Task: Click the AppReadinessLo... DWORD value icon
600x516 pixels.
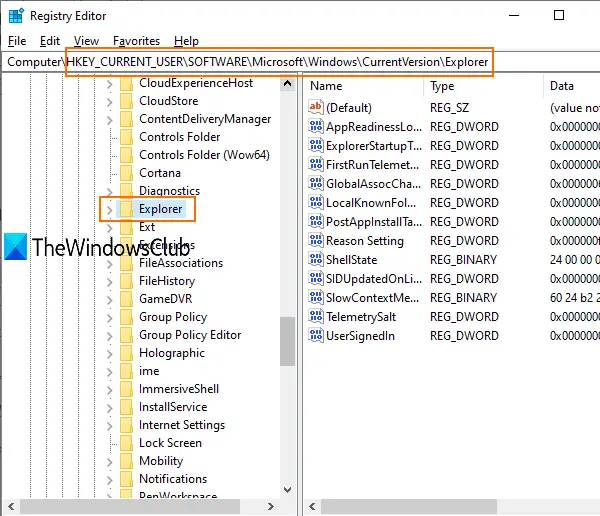Action: pyautogui.click(x=316, y=126)
